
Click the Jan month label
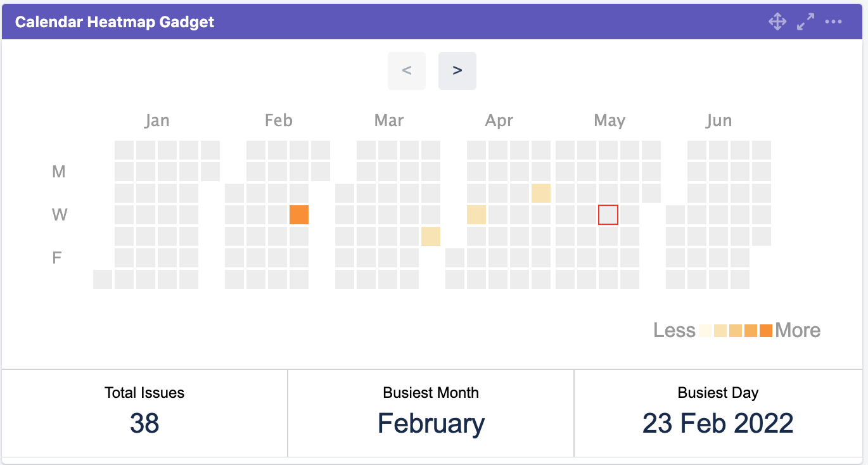coord(156,120)
